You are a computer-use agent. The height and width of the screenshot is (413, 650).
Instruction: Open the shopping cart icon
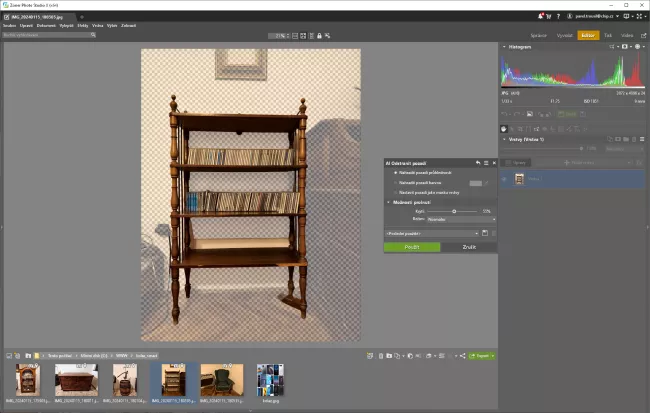pyautogui.click(x=549, y=17)
